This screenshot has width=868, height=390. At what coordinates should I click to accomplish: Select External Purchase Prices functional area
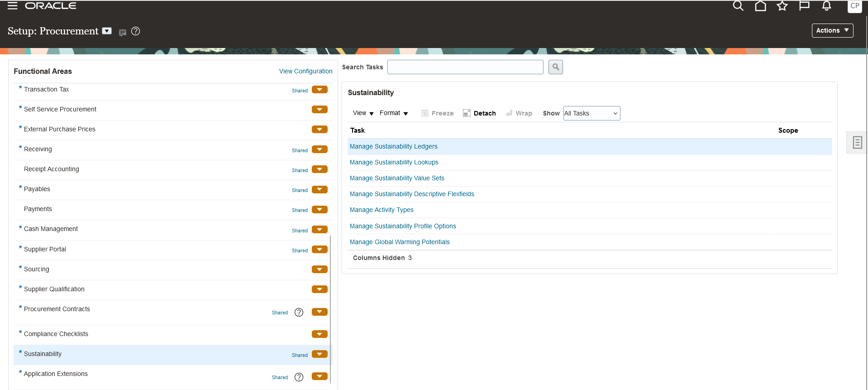click(x=60, y=129)
